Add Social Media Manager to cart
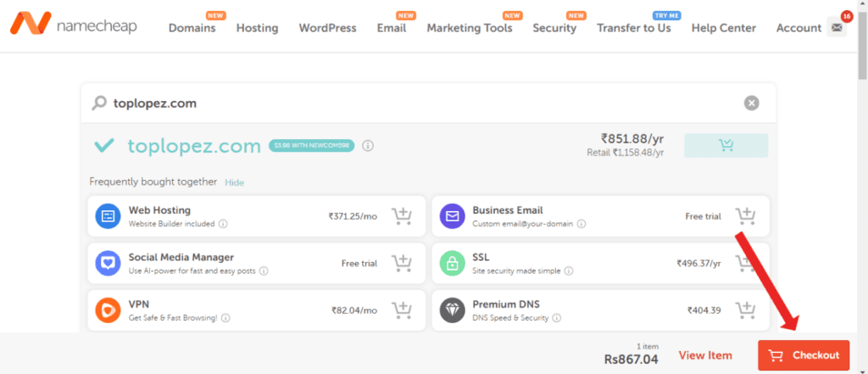 [x=401, y=263]
